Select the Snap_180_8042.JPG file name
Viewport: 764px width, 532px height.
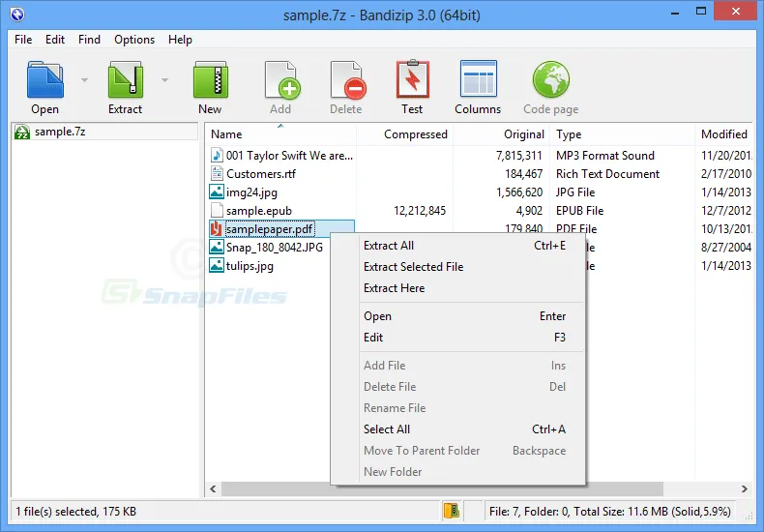(x=275, y=248)
